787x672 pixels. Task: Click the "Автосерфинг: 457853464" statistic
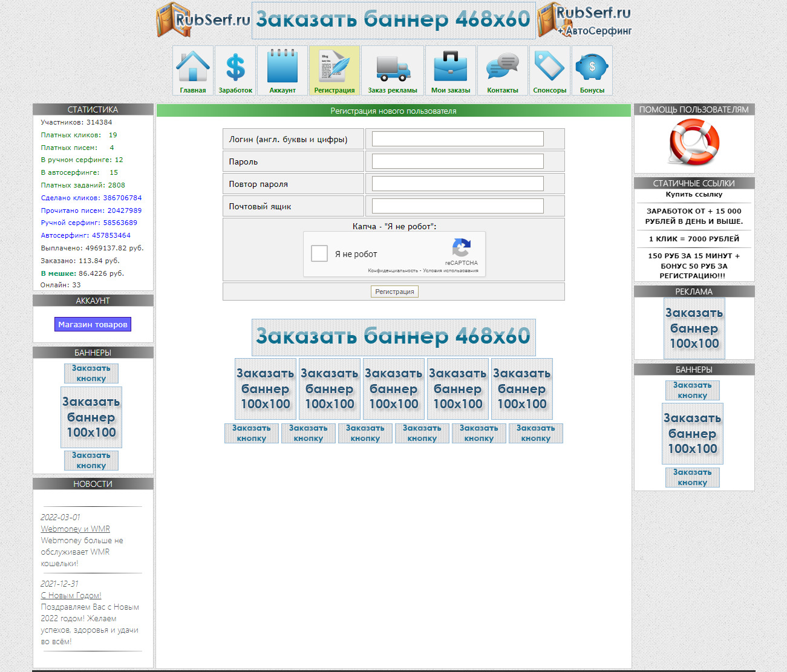(85, 235)
